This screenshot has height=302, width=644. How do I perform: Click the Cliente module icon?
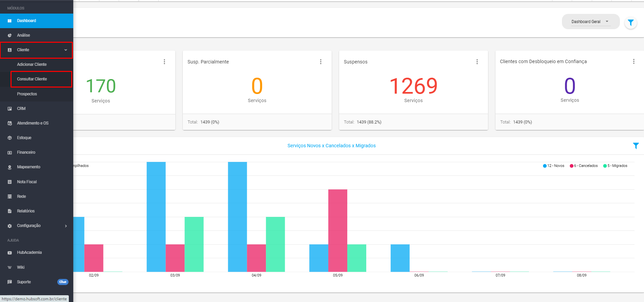pos(9,50)
